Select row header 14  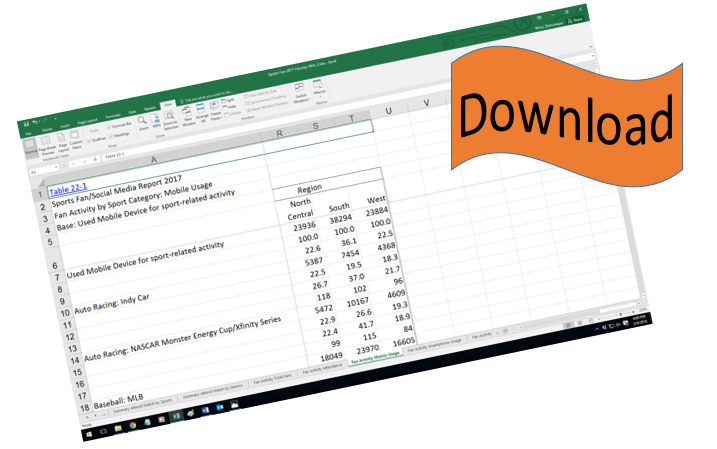click(75, 360)
